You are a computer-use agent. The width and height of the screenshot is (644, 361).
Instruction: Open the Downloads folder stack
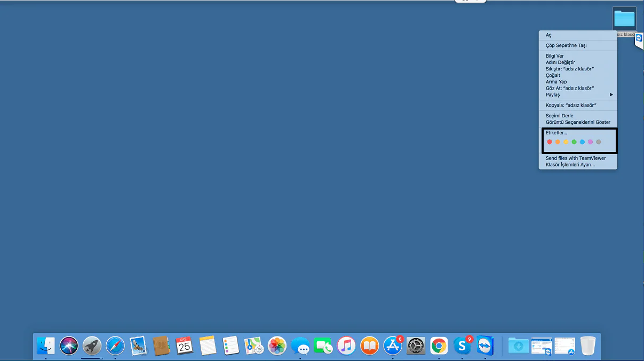click(x=518, y=346)
